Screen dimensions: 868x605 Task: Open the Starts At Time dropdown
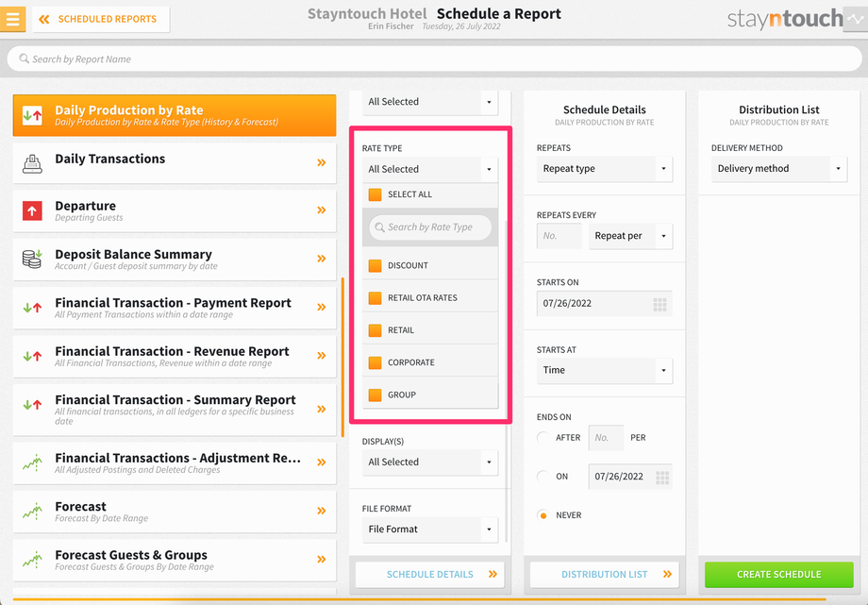point(605,370)
